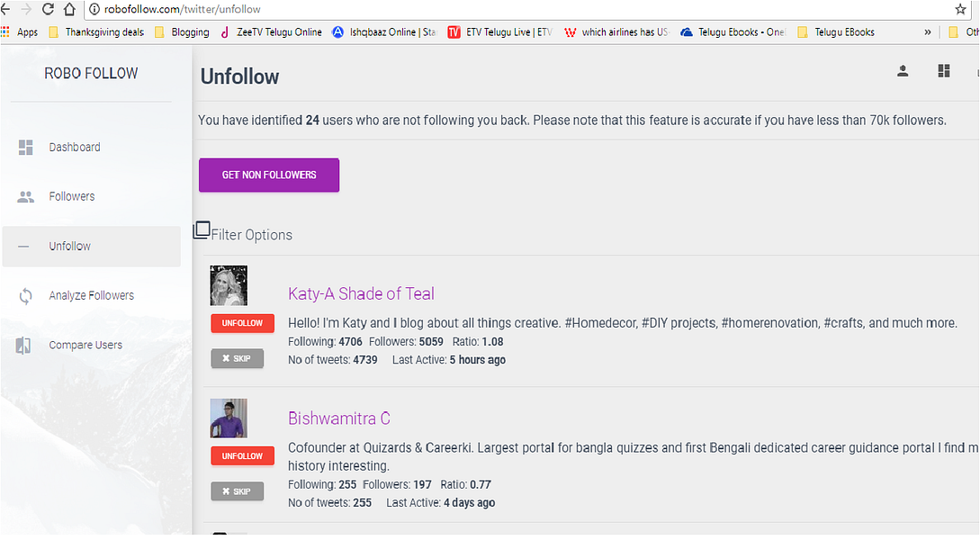
Task: Open Telugu EBooks bookmark folder
Action: click(x=836, y=31)
